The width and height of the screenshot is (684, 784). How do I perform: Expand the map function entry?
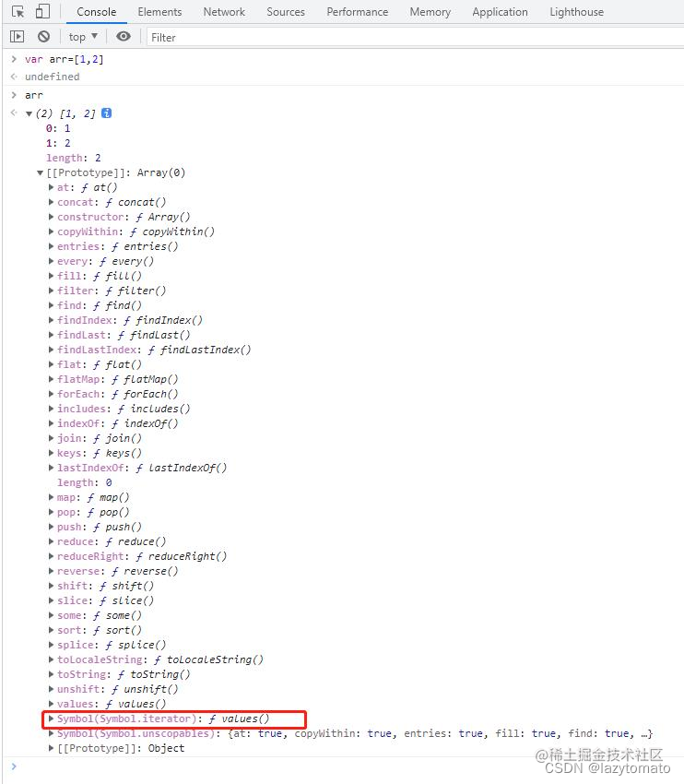[51, 497]
